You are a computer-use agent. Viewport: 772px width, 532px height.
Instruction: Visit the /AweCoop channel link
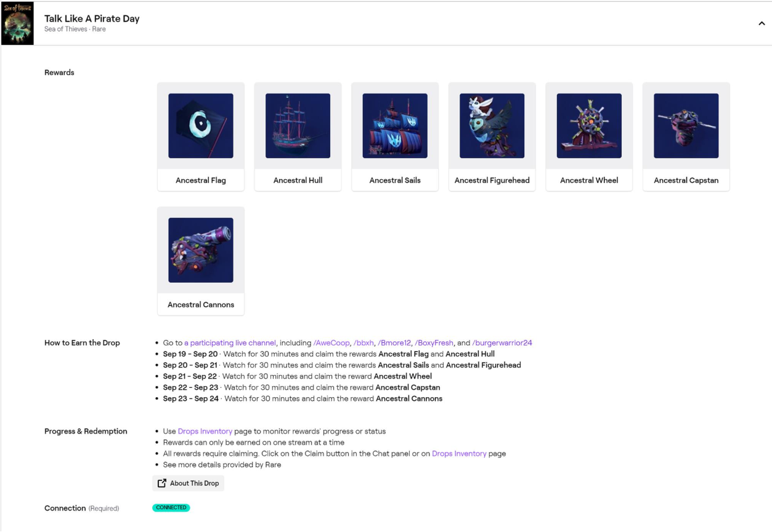[x=331, y=343]
